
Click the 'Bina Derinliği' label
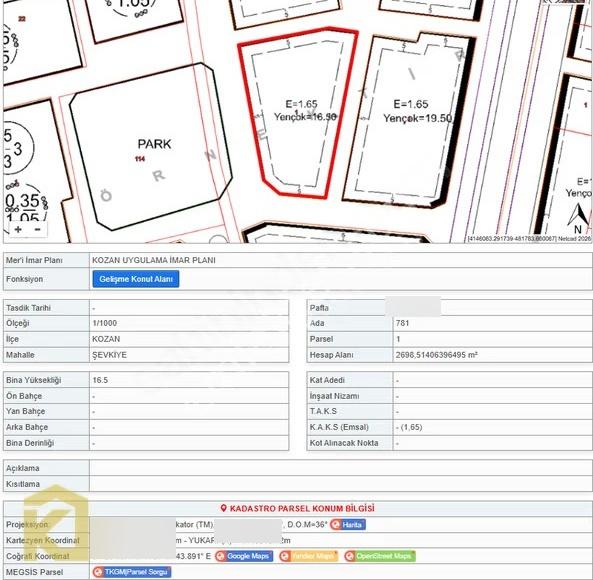coord(30,443)
